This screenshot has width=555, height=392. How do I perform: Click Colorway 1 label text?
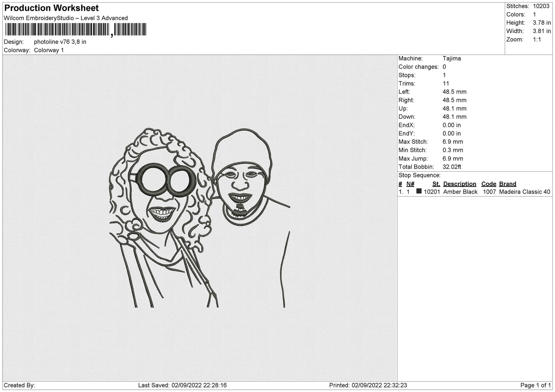click(x=49, y=50)
